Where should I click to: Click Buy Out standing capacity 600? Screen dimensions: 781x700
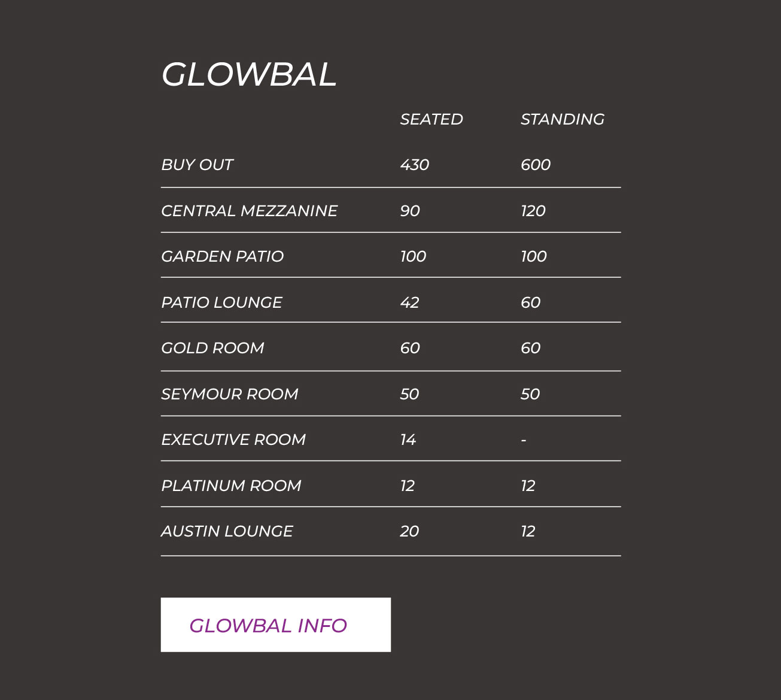(535, 165)
